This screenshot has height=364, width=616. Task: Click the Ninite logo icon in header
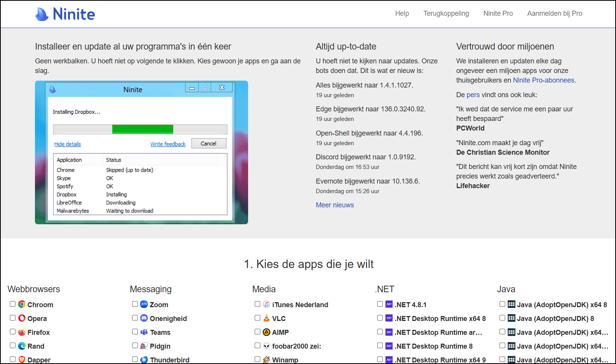click(x=42, y=14)
